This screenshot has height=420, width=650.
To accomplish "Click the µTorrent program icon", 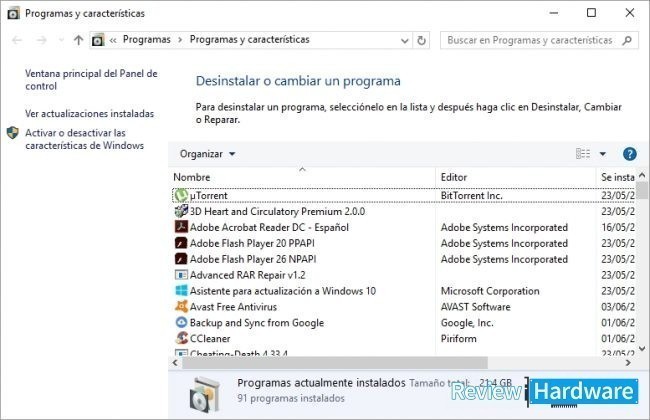I will (181, 195).
